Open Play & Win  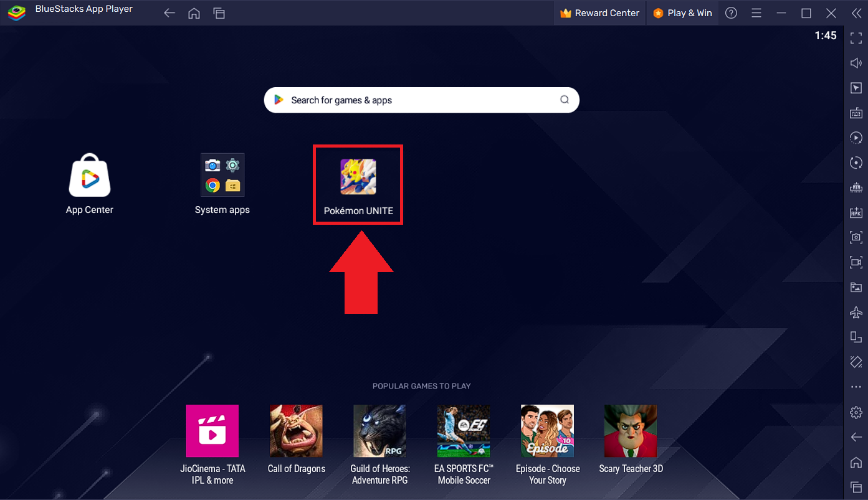pyautogui.click(x=682, y=12)
